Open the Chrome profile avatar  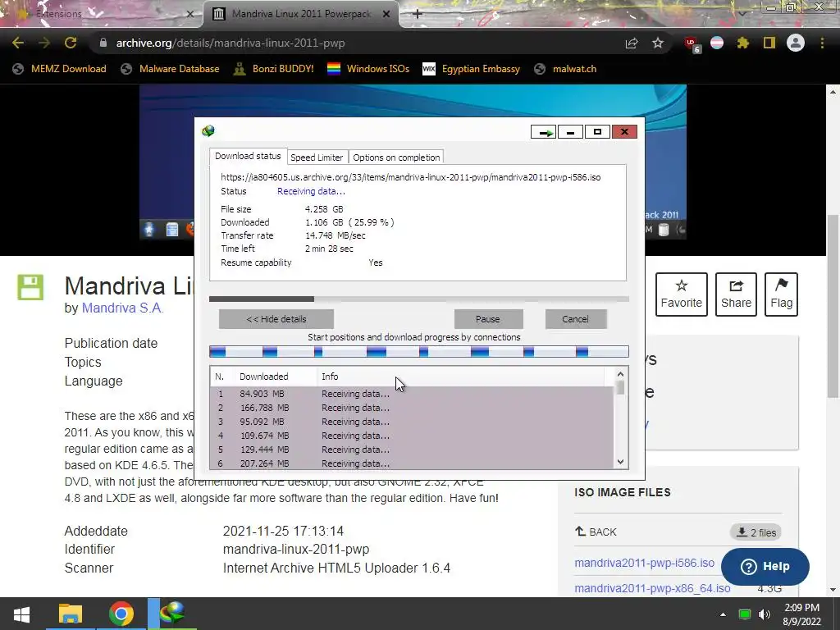[796, 43]
